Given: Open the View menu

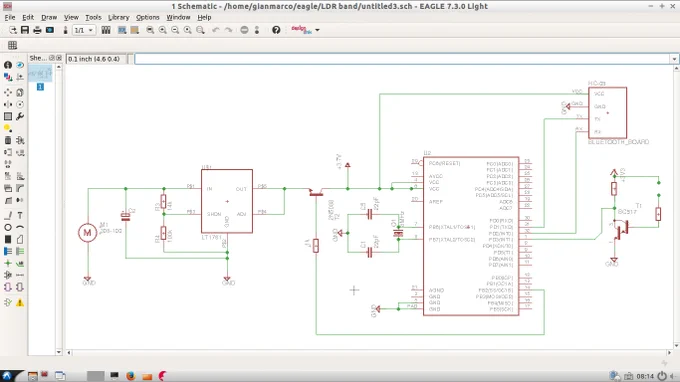Looking at the screenshot, I should [x=71, y=17].
